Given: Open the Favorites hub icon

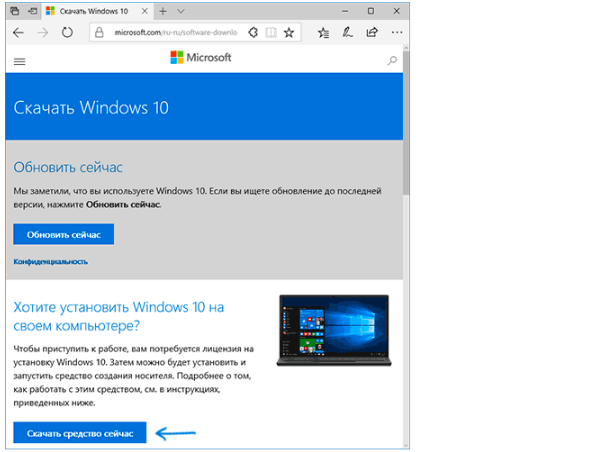Looking at the screenshot, I should pyautogui.click(x=323, y=33).
